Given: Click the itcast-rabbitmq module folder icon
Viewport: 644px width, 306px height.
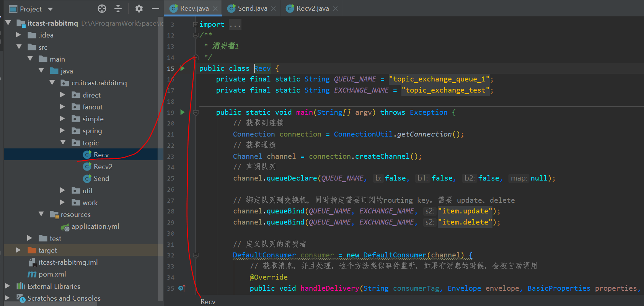Looking at the screenshot, I should (x=21, y=23).
